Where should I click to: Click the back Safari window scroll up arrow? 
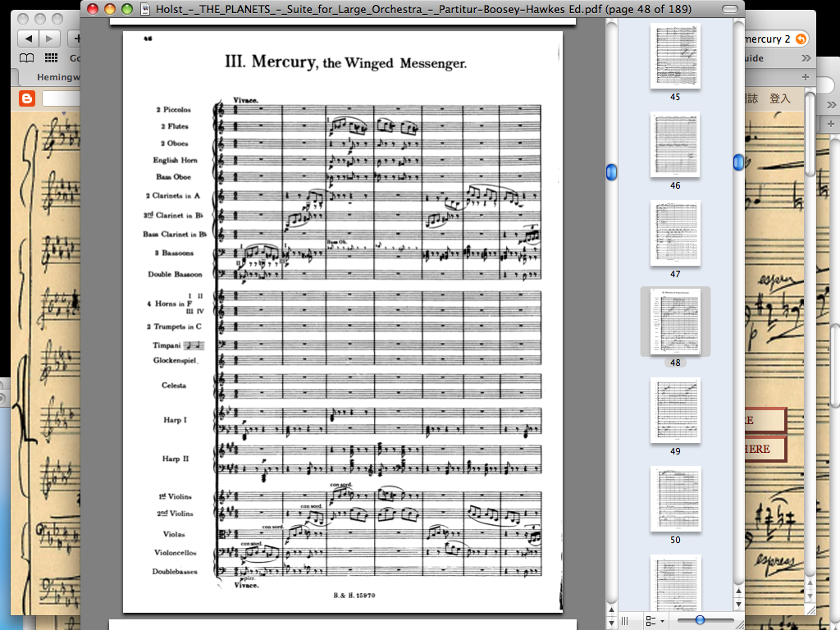(810, 583)
